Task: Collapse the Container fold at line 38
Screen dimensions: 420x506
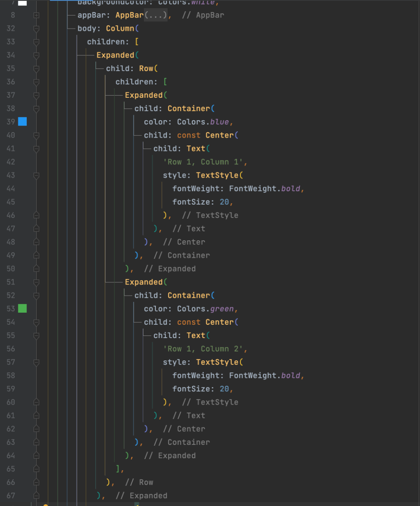Action: click(36, 108)
